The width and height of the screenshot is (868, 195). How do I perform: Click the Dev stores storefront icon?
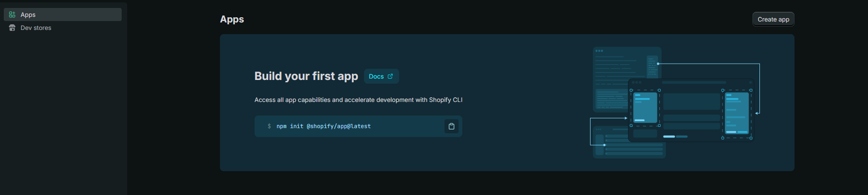click(12, 28)
